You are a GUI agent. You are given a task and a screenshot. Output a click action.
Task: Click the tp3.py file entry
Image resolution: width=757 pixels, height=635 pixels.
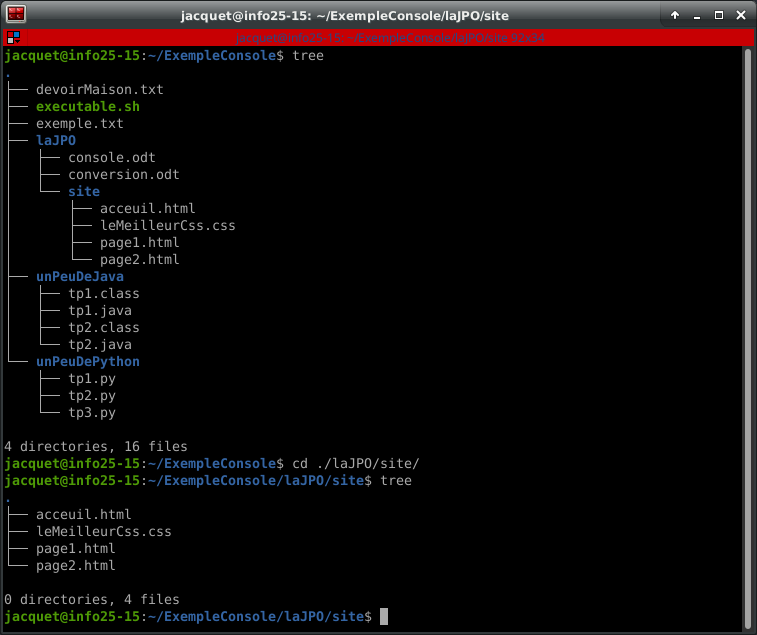92,412
